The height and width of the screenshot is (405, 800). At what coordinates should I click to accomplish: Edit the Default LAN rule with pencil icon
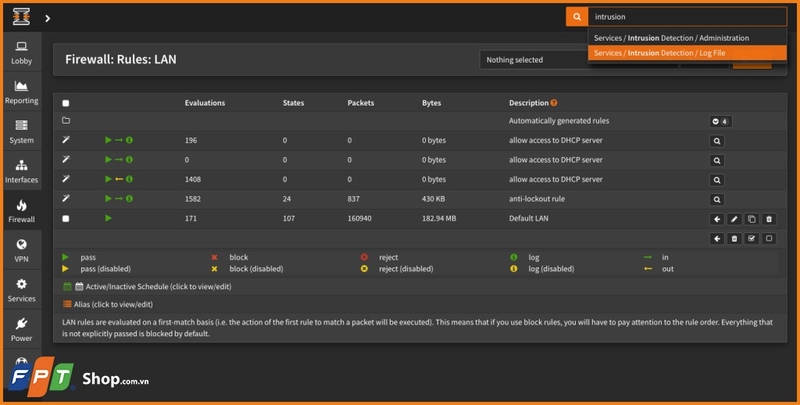point(734,218)
